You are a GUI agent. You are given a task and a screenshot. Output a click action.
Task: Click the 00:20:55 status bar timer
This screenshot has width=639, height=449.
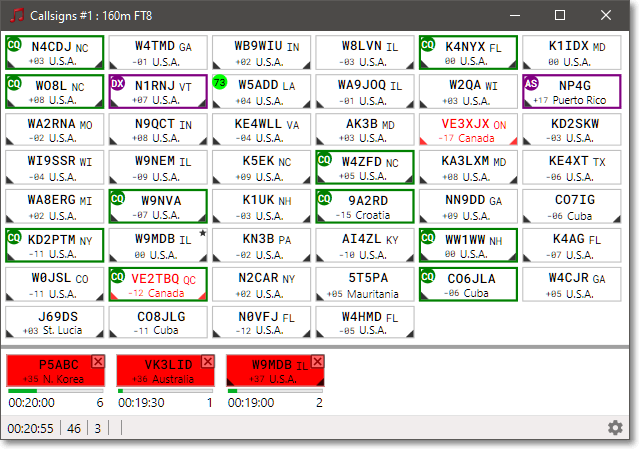point(31,428)
